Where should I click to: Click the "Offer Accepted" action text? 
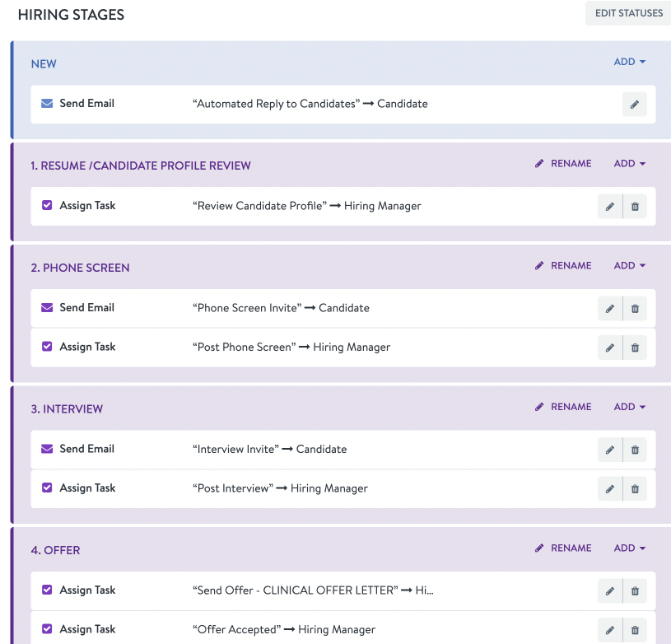pos(237,629)
